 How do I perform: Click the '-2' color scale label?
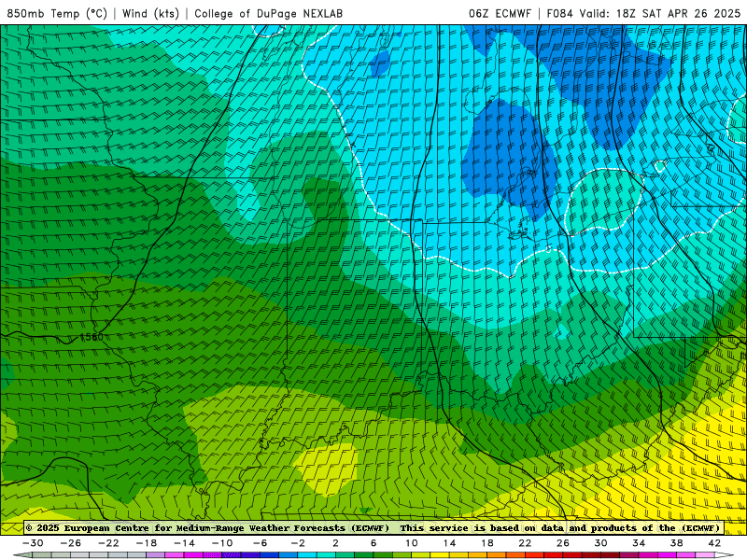298,543
